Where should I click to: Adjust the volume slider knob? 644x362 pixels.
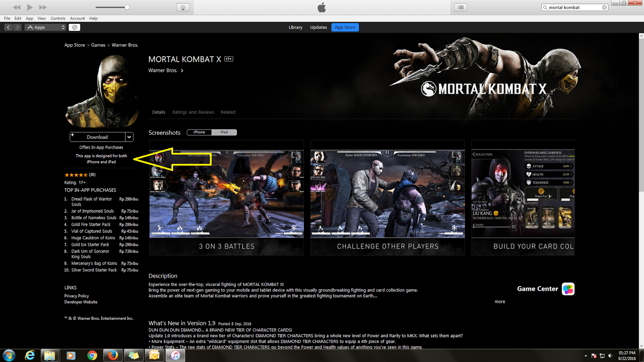pos(127,7)
